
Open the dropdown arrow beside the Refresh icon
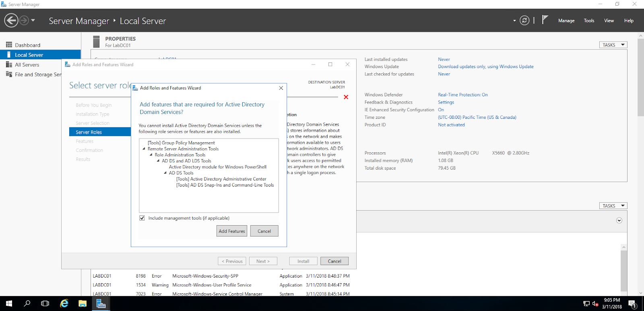click(x=514, y=21)
